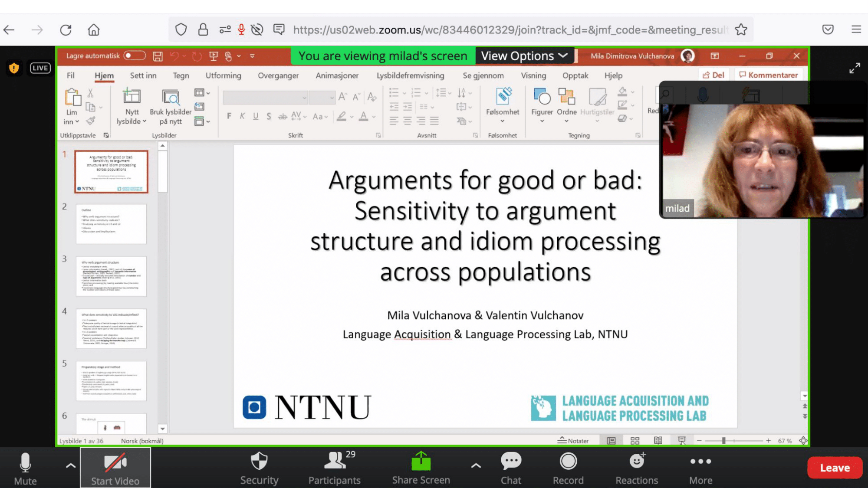Toggle the Lagre automatisk autosave switch
The image size is (868, 488).
(134, 56)
